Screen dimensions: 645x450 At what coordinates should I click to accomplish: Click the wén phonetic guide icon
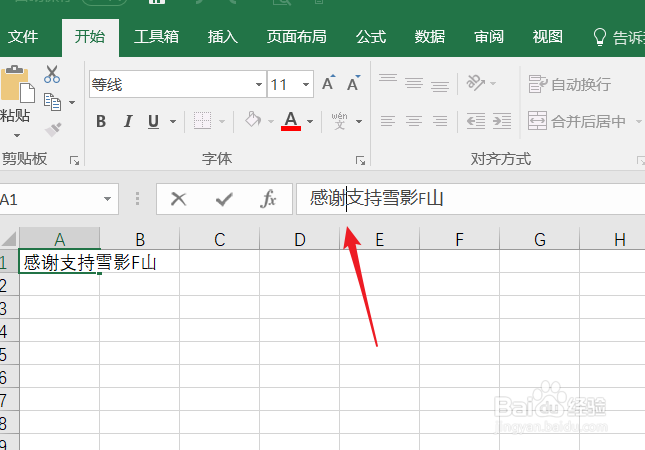click(x=339, y=121)
